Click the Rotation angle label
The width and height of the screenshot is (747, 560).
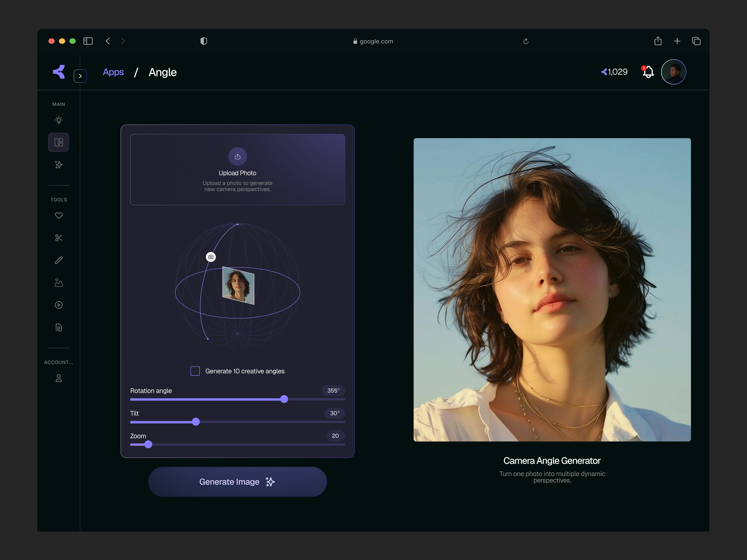(x=151, y=391)
